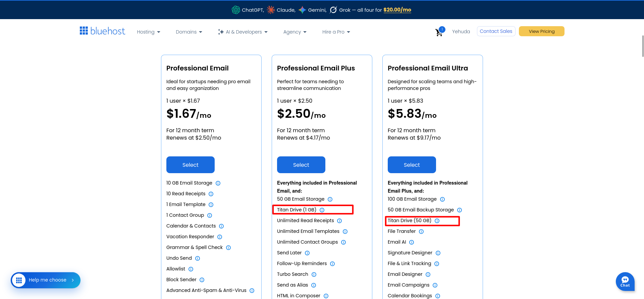
Task: Click the 'Renews at $4.17/mo' text
Action: pos(304,138)
